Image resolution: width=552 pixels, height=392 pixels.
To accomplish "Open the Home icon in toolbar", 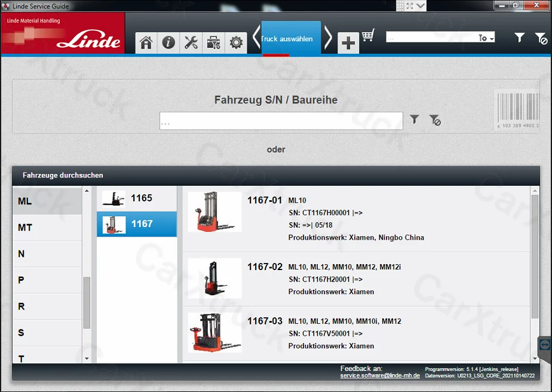I will 146,43.
